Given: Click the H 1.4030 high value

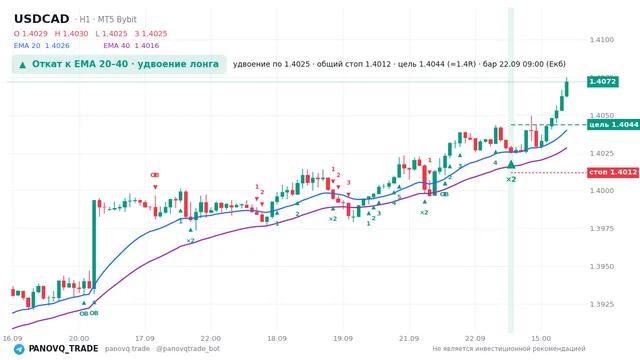Looking at the screenshot, I should click(71, 33).
